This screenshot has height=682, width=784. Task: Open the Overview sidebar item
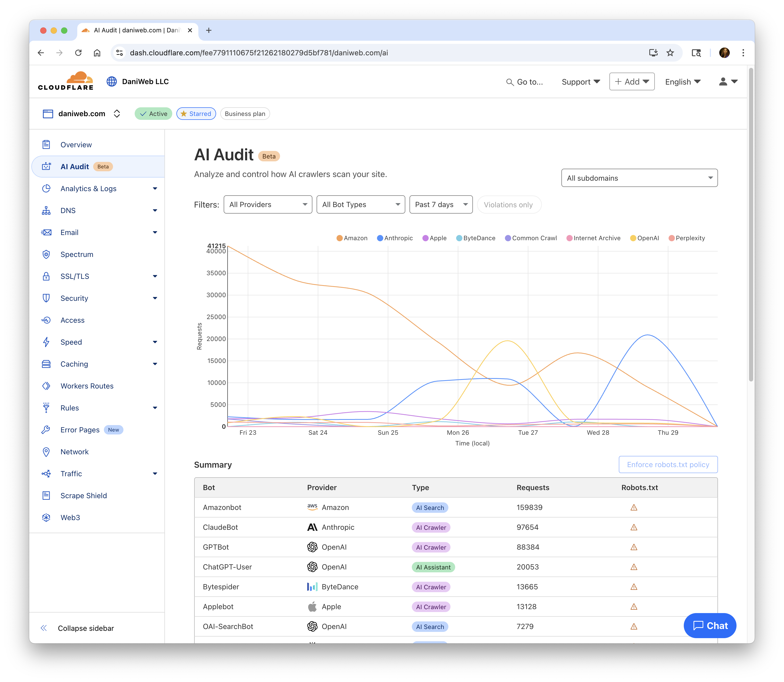pos(76,145)
